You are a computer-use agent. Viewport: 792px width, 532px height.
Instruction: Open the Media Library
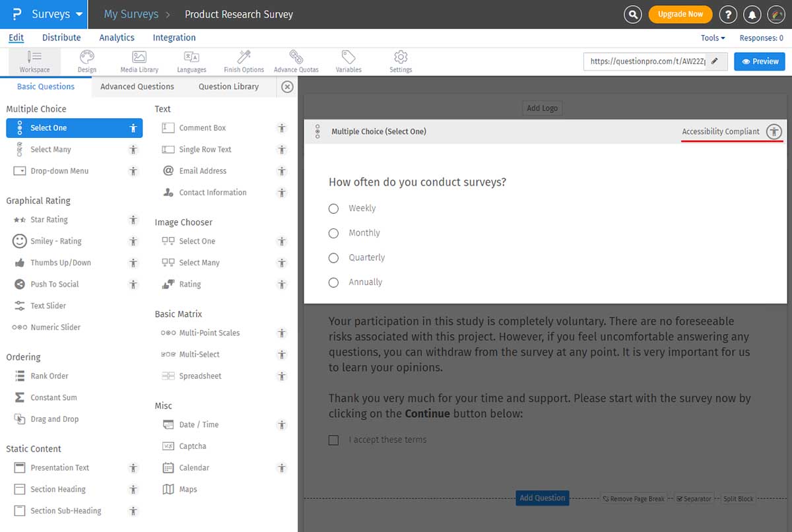(x=139, y=61)
